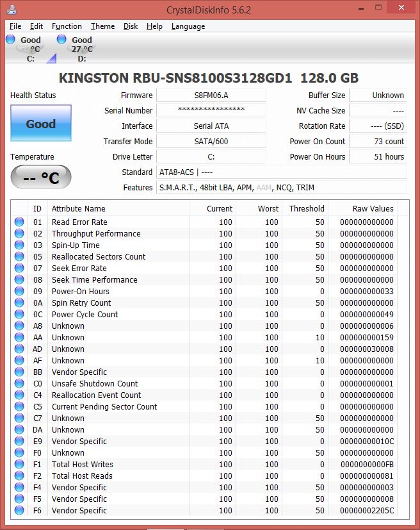Screen dimensions: 420x530
Task: Open the Edit menu
Action: click(x=36, y=26)
